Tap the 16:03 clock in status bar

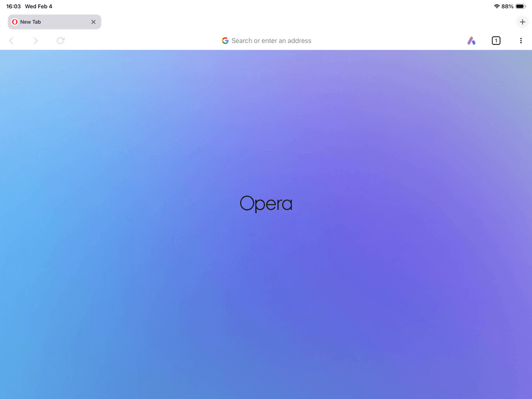[x=14, y=7]
